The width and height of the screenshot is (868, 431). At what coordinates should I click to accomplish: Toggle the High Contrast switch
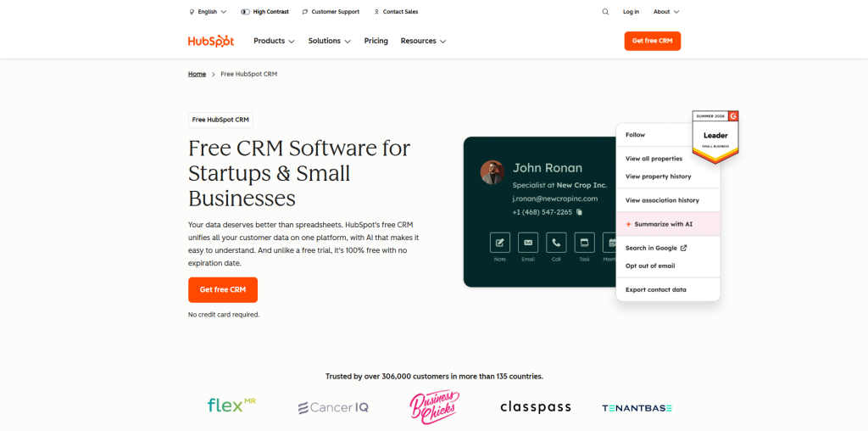tap(245, 12)
